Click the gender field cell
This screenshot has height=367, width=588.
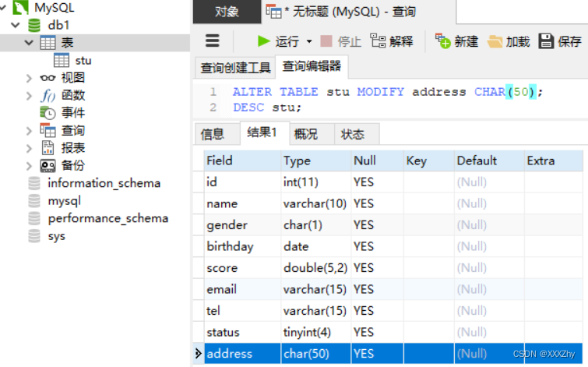[242, 224]
